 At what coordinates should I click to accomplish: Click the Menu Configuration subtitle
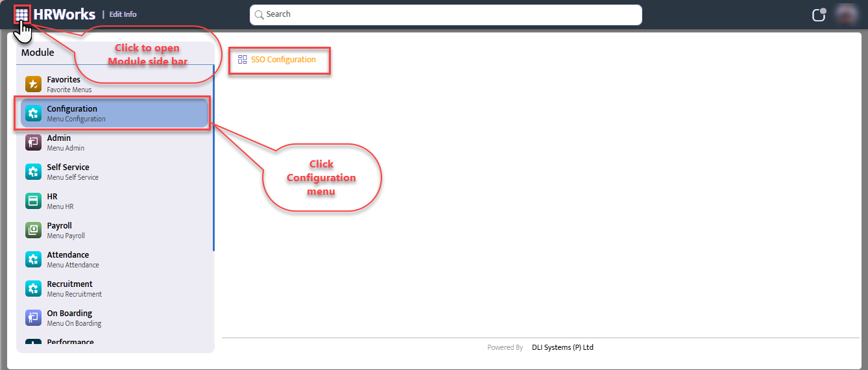[76, 119]
